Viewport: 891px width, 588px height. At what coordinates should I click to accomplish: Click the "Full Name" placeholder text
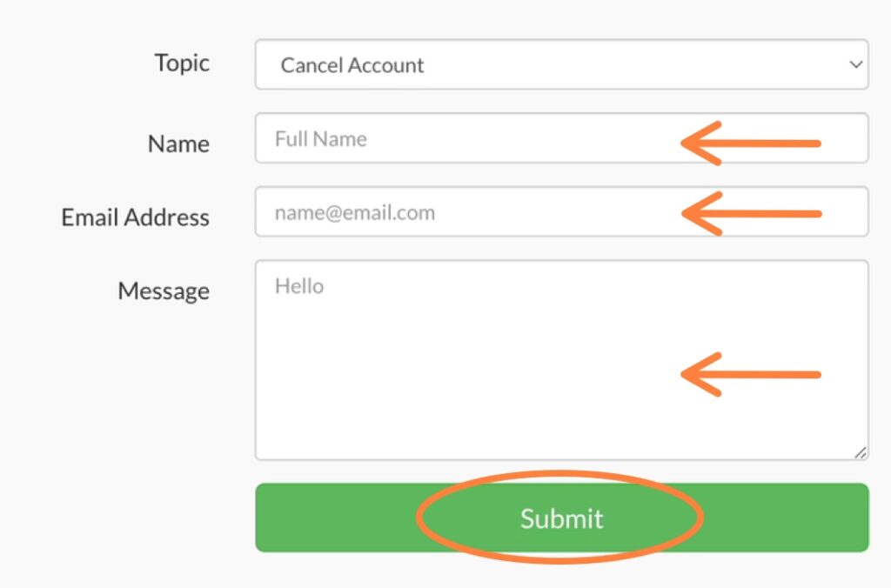320,139
